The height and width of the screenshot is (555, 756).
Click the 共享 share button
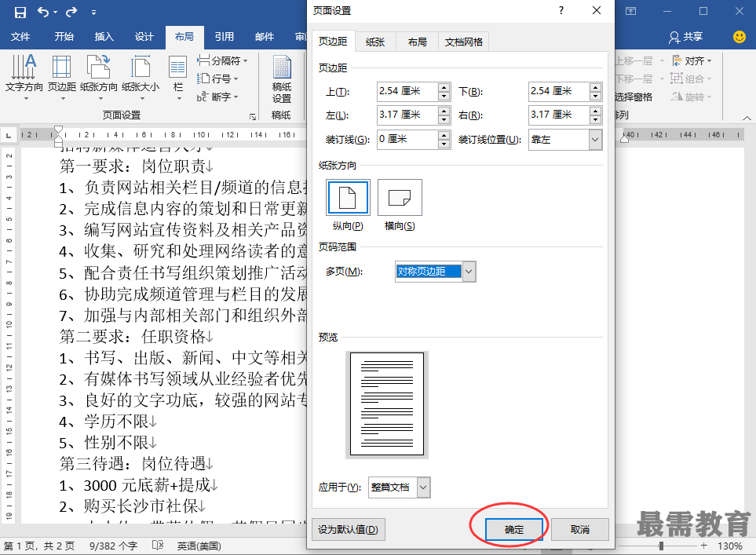coord(686,37)
